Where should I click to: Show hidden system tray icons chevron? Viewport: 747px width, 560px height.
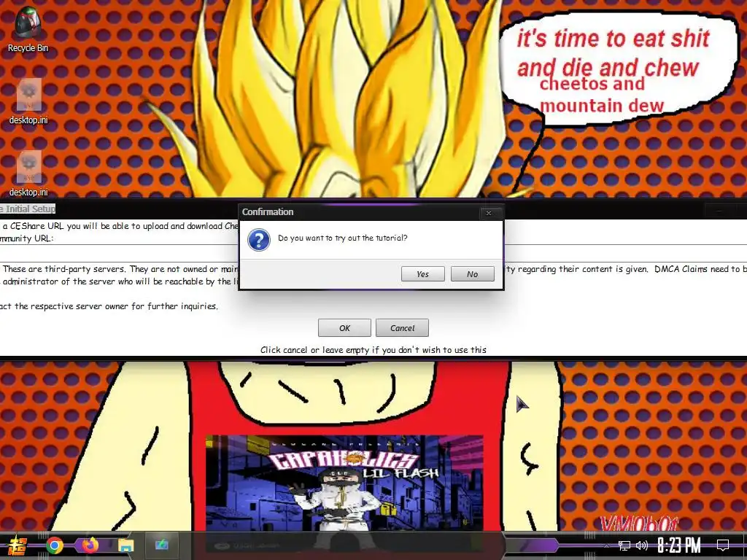pos(606,545)
